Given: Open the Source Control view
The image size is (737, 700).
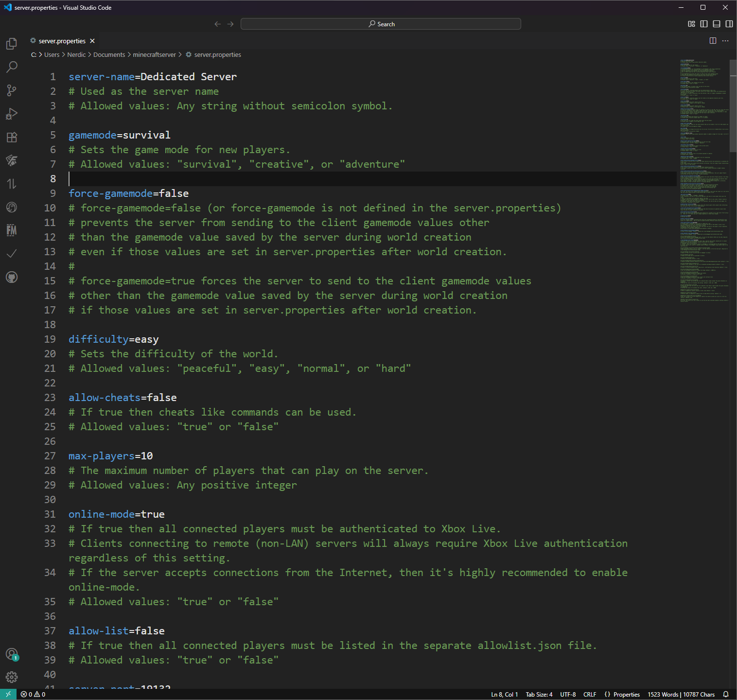Looking at the screenshot, I should (12, 90).
